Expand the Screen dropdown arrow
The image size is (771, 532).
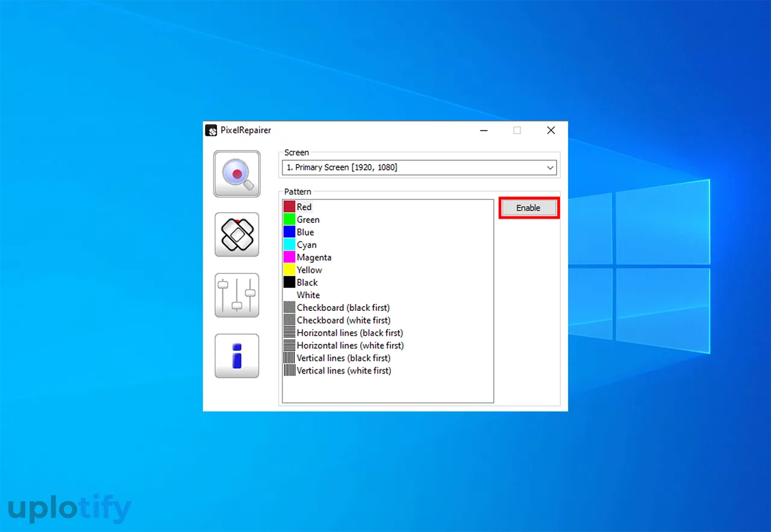pyautogui.click(x=550, y=167)
